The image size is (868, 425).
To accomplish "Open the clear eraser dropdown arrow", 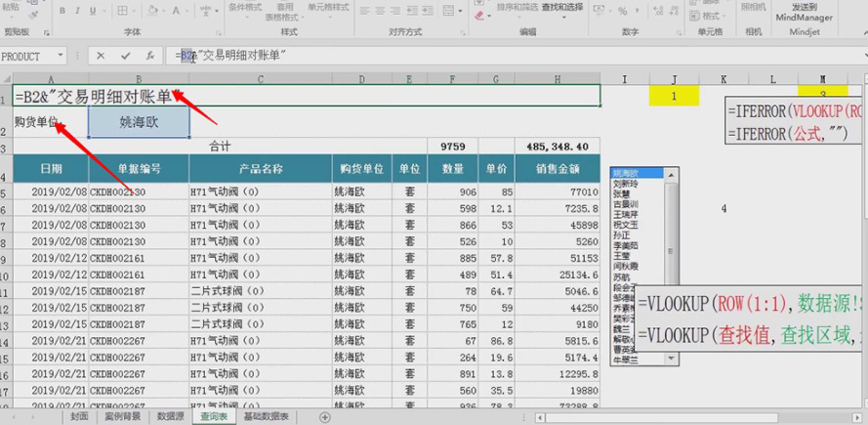I will (x=490, y=16).
